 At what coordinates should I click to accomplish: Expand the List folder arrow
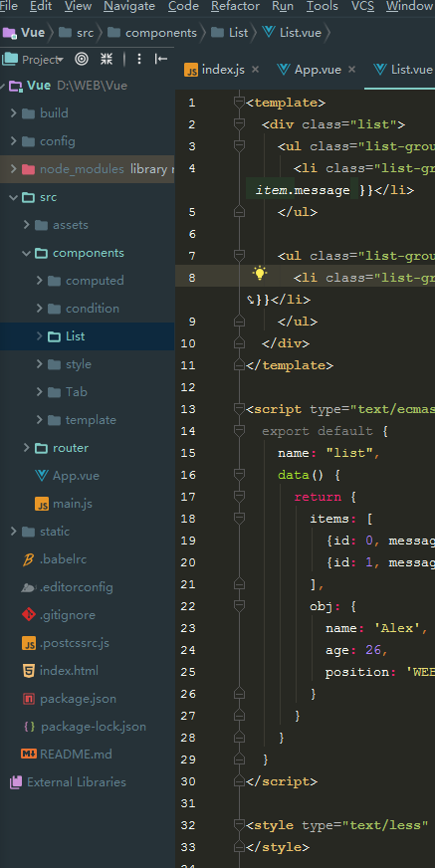[x=39, y=336]
